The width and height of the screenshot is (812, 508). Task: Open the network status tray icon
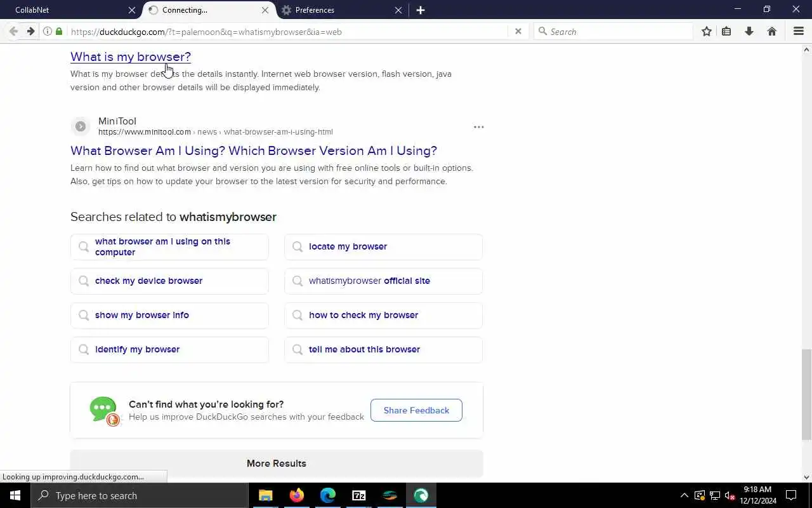715,495
